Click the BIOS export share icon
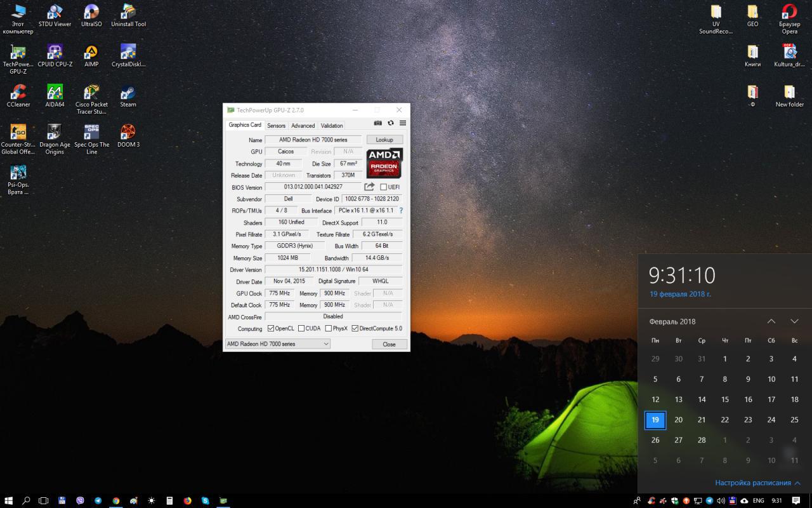 [369, 187]
